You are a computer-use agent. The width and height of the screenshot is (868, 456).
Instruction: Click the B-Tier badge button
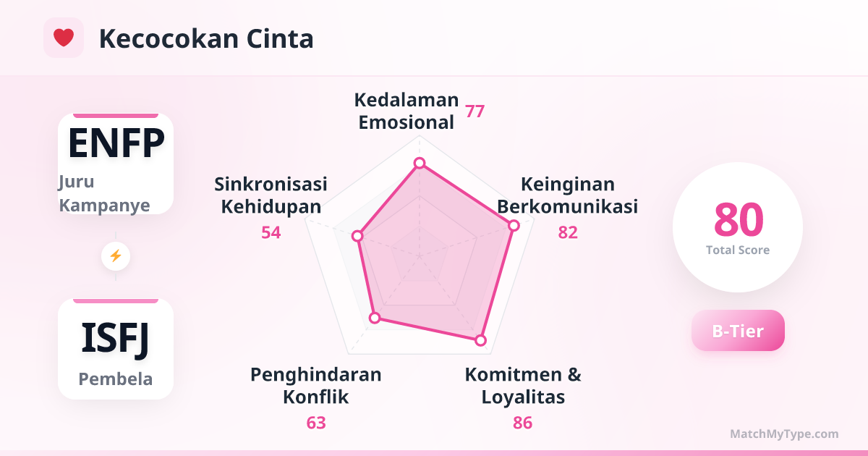click(738, 331)
